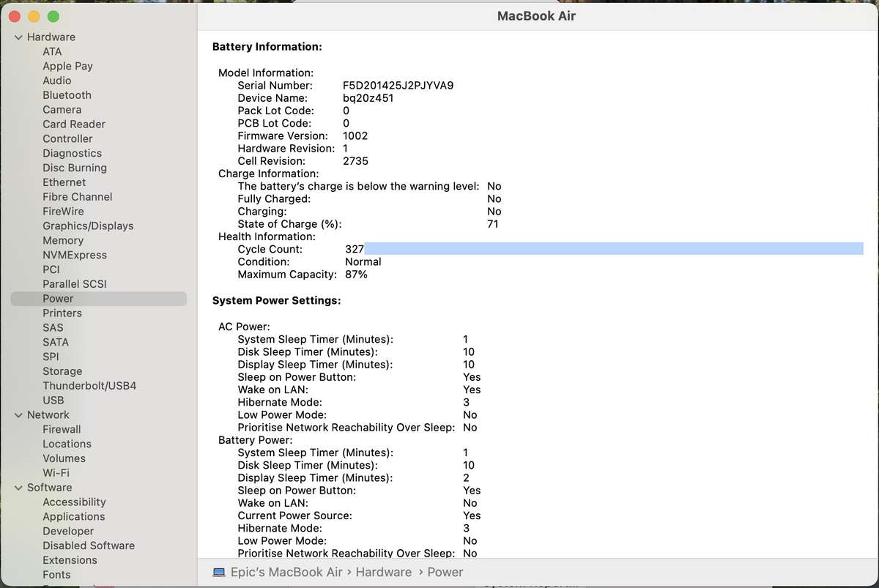
Task: Show Wi-Fi network information
Action: point(56,473)
